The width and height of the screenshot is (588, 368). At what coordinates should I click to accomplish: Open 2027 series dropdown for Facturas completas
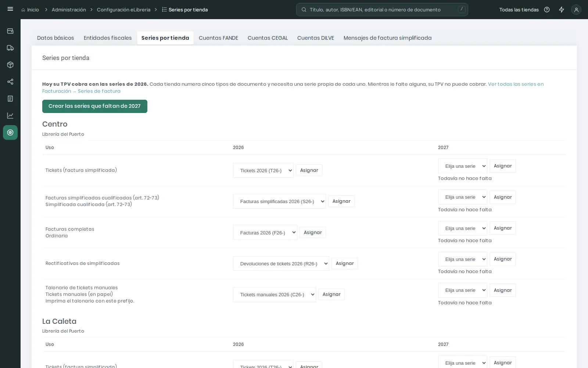463,228
